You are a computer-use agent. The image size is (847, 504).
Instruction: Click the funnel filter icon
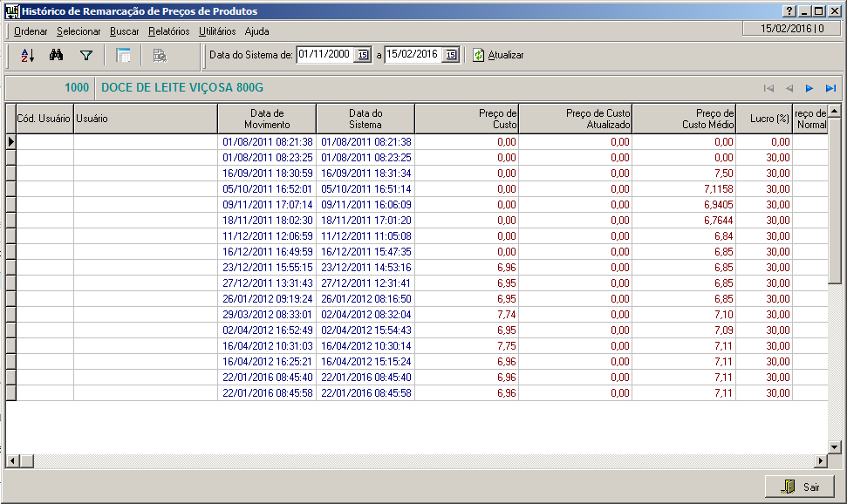click(x=85, y=55)
